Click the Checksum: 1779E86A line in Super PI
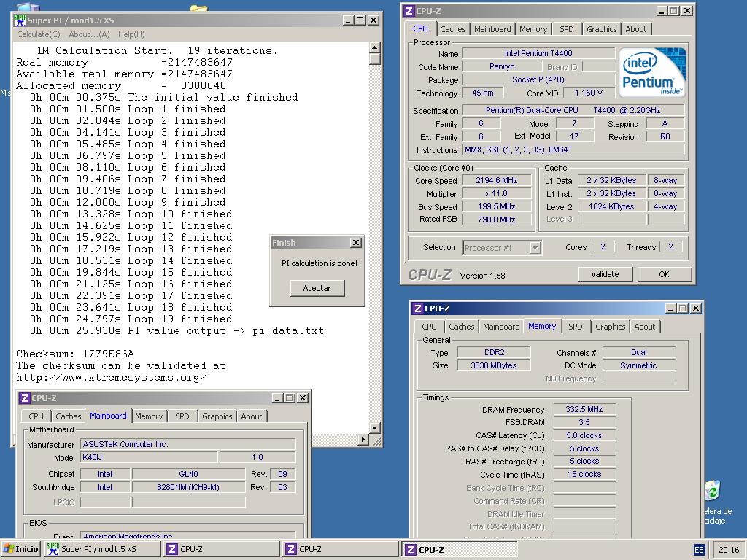This screenshot has height=560, width=747. pyautogui.click(x=75, y=354)
